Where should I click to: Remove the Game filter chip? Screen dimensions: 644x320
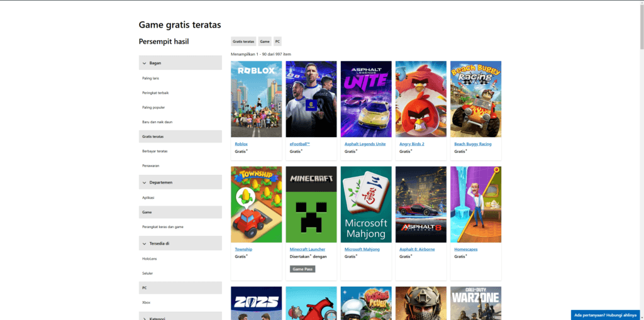coord(265,41)
